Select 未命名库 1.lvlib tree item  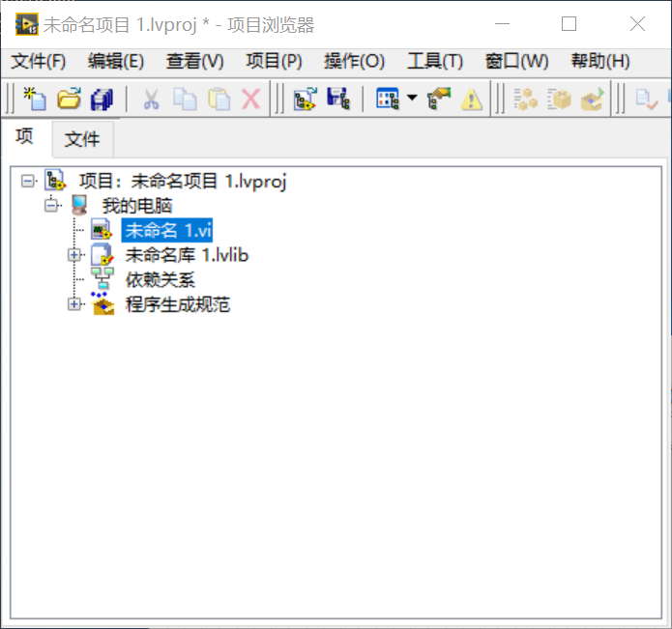[187, 255]
